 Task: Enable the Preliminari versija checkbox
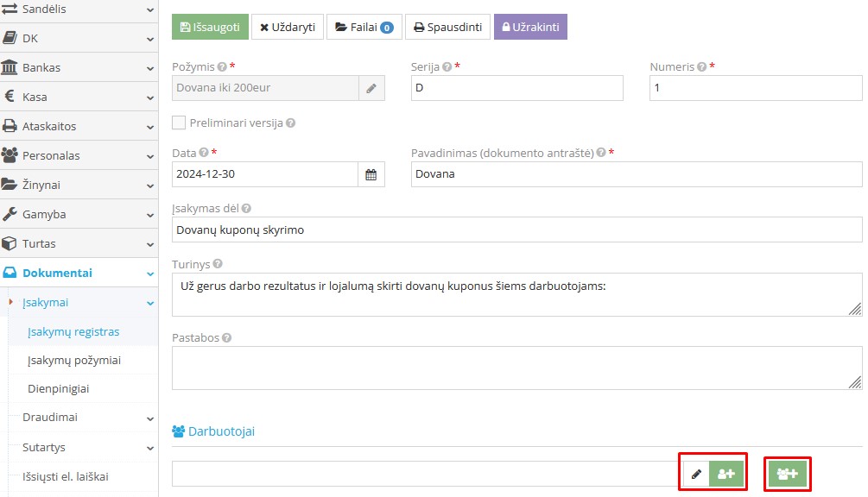click(x=180, y=123)
